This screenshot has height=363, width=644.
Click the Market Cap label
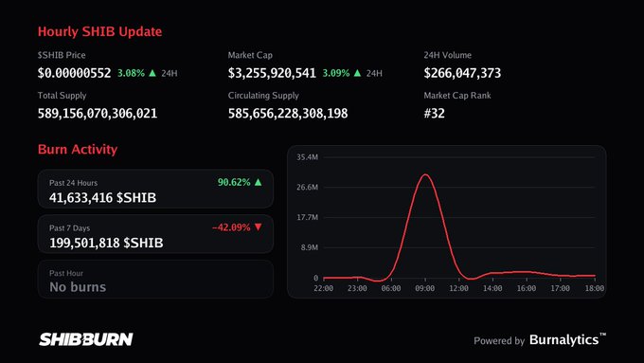(250, 55)
